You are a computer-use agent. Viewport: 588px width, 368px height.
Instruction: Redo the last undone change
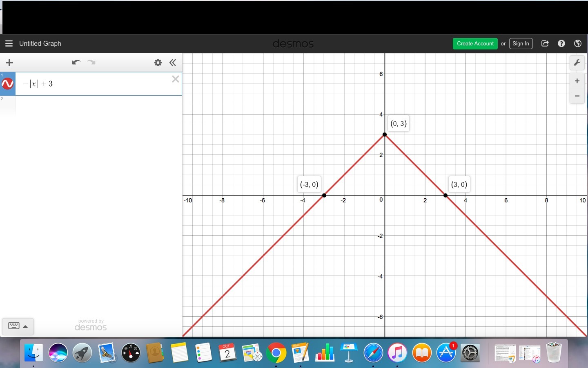[x=91, y=62]
